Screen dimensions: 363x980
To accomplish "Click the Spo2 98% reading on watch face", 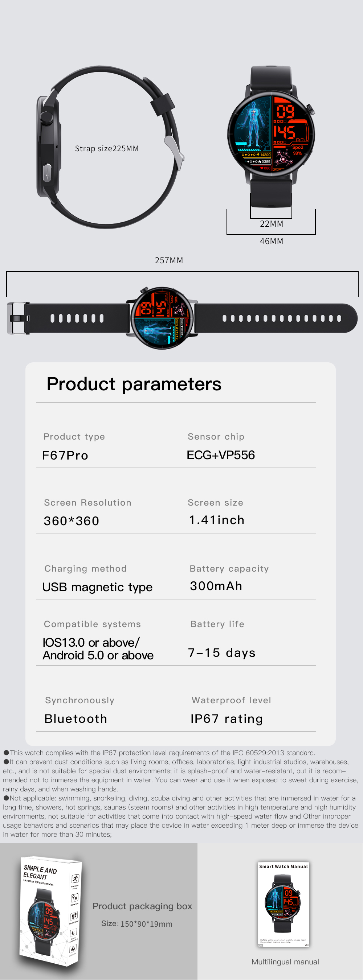I will [x=298, y=151].
